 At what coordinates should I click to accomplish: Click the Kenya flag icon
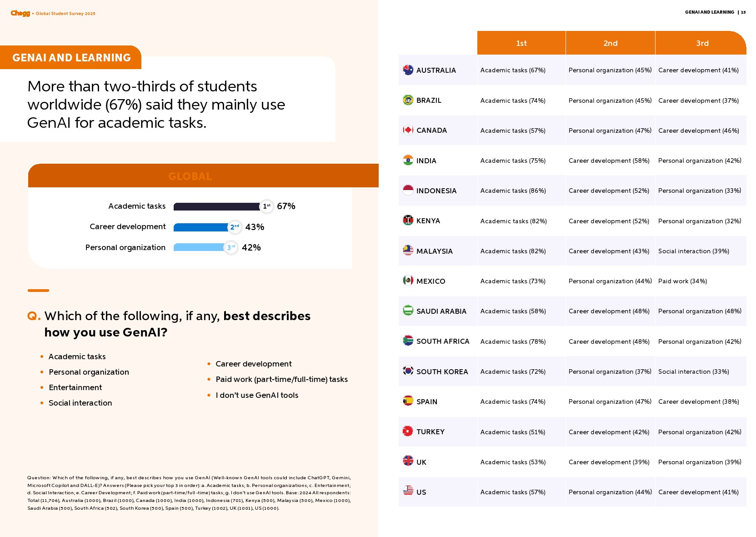click(x=408, y=221)
